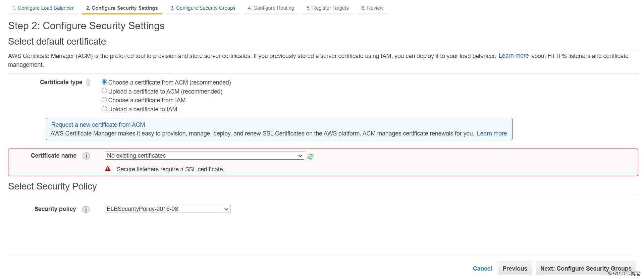The width and height of the screenshot is (644, 279).
Task: Open the Security policy ELBSecurityPolicy-2016-08 dropdown
Action: [x=167, y=209]
